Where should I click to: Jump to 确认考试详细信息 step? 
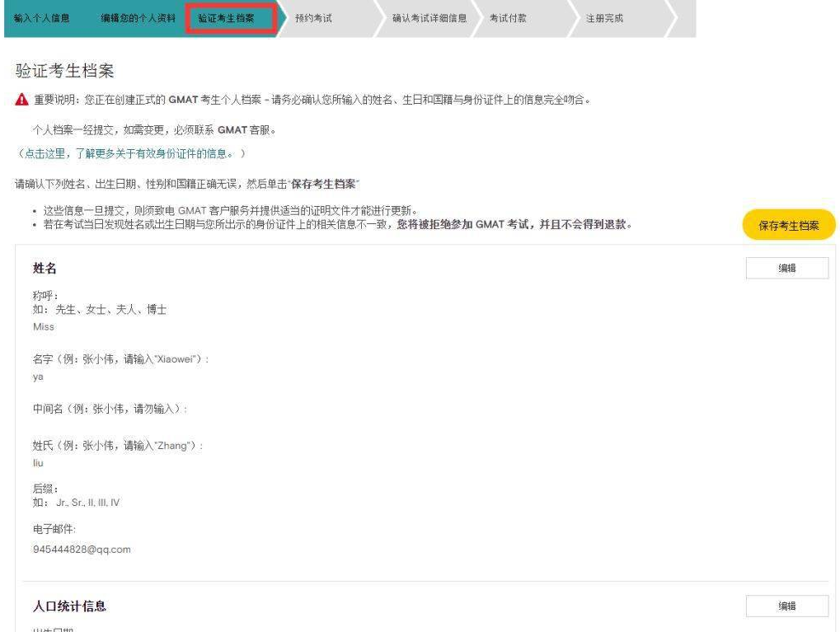tap(429, 18)
